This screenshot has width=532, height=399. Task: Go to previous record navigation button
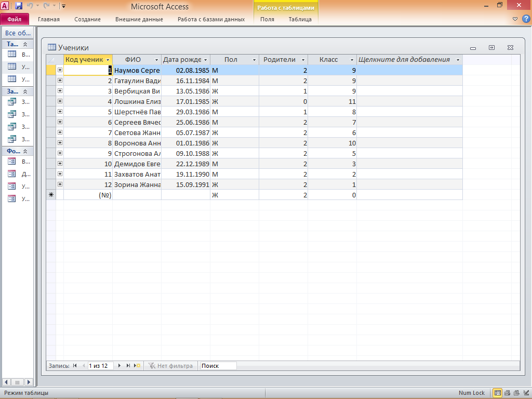point(83,366)
